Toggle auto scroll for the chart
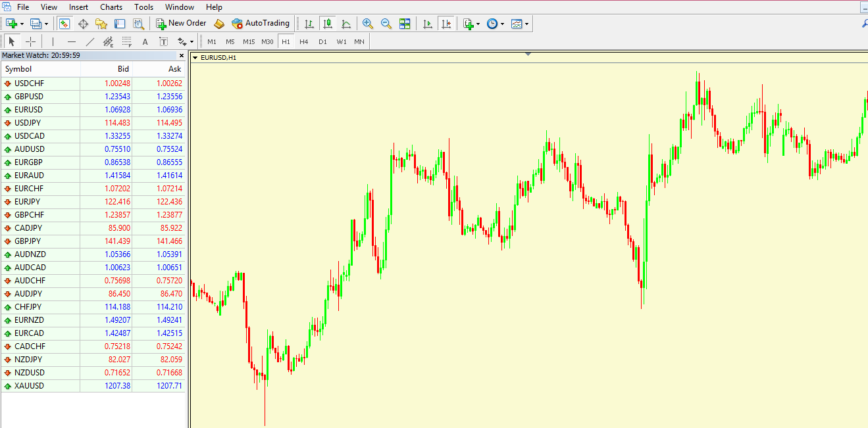868x428 pixels. pyautogui.click(x=428, y=24)
